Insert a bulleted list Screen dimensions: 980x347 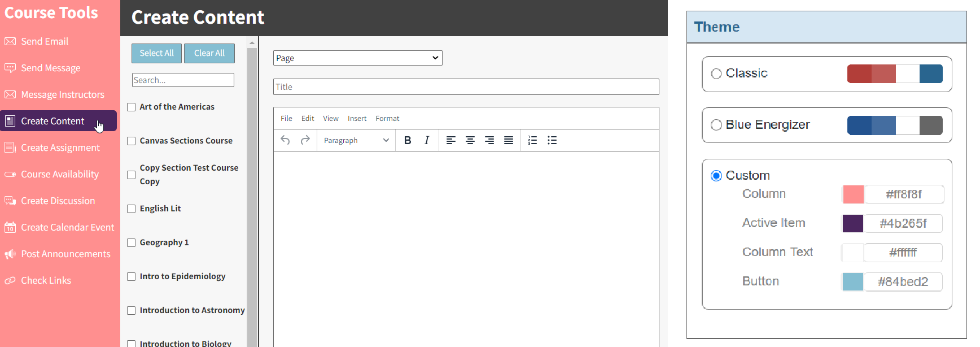point(552,140)
